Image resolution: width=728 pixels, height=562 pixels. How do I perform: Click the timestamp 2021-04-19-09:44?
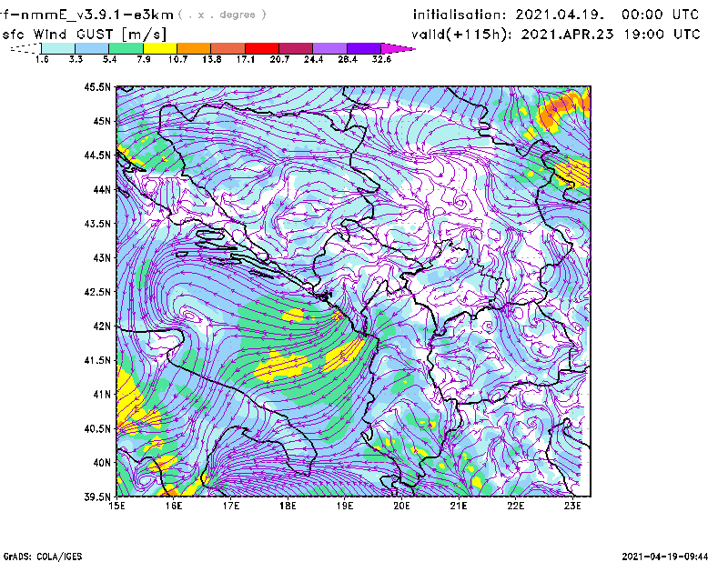(x=665, y=557)
